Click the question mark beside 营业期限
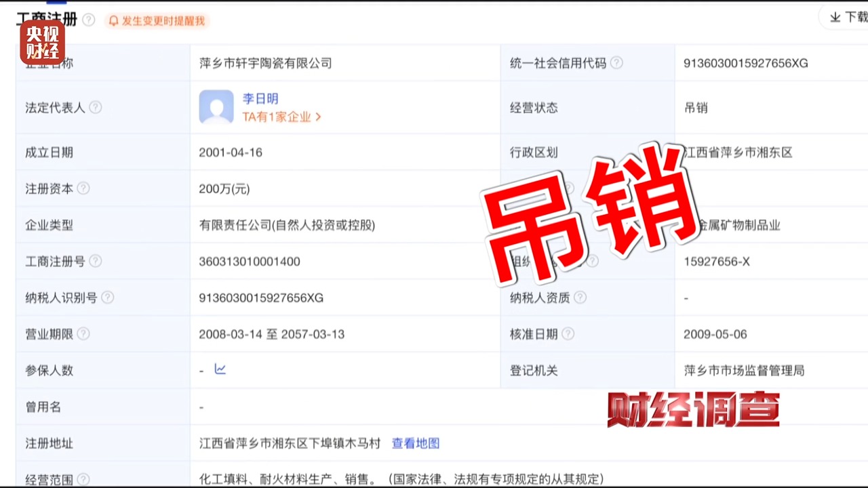The width and height of the screenshot is (868, 488). coord(83,333)
